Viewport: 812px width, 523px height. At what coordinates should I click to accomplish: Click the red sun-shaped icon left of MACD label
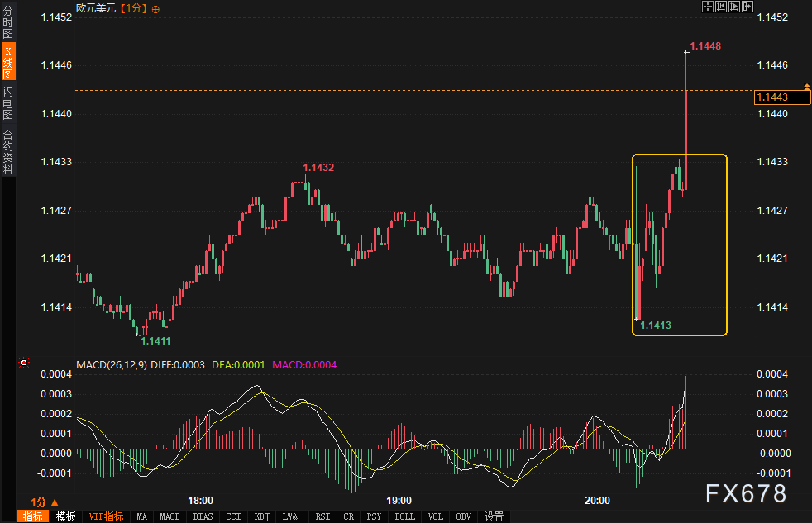pyautogui.click(x=24, y=364)
